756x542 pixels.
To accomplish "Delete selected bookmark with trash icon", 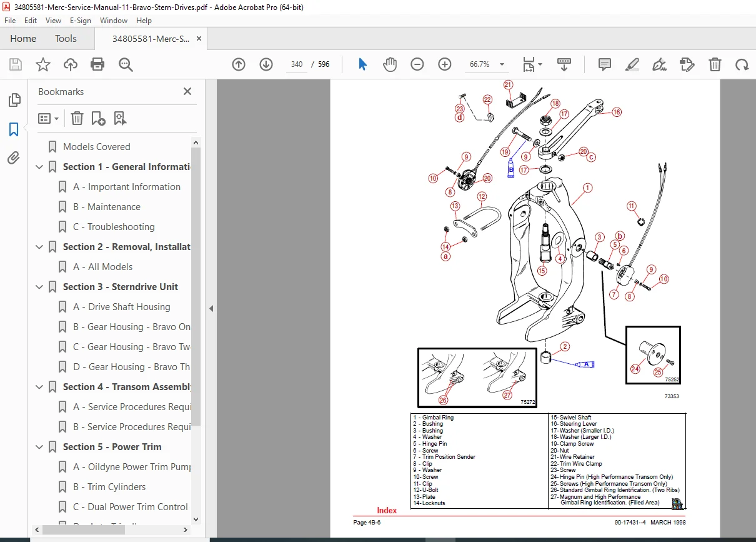I will click(77, 118).
